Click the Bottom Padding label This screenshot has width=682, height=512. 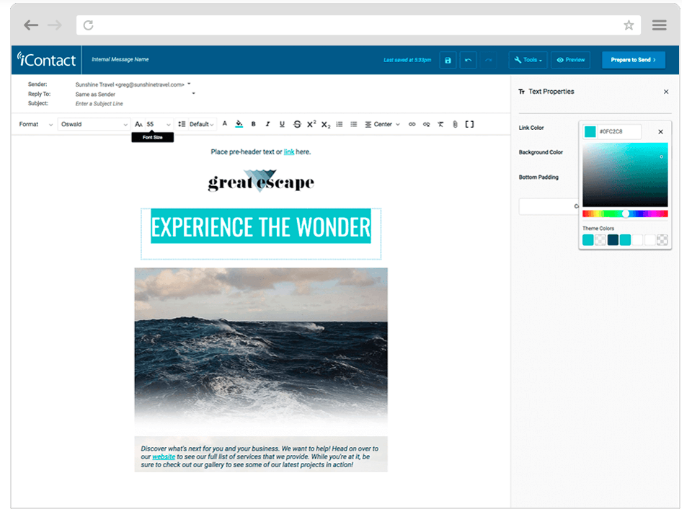538,177
